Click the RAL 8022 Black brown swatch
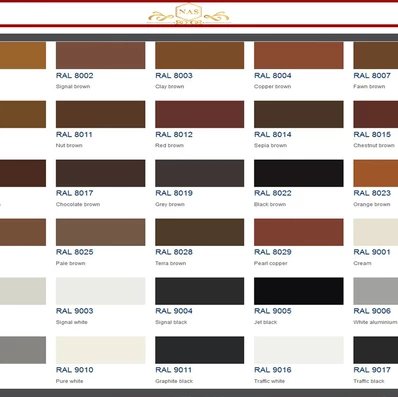398x397 pixels. pyautogui.click(x=298, y=173)
